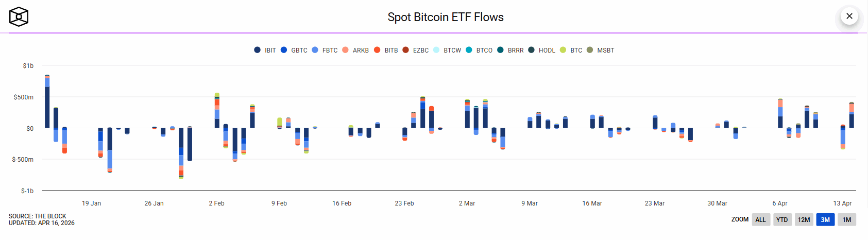The height and width of the screenshot is (240, 868).
Task: Select the 3M zoom button
Action: point(825,219)
